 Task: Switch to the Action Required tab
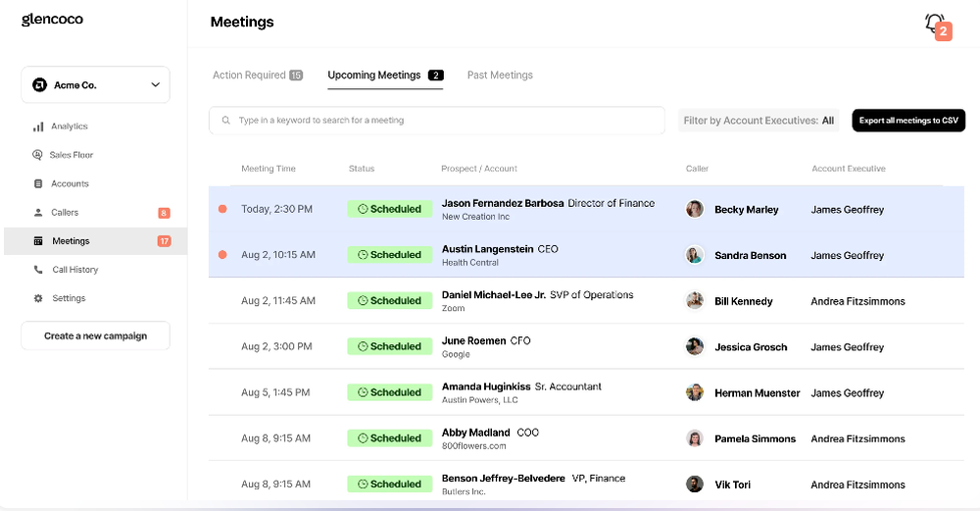pos(257,76)
